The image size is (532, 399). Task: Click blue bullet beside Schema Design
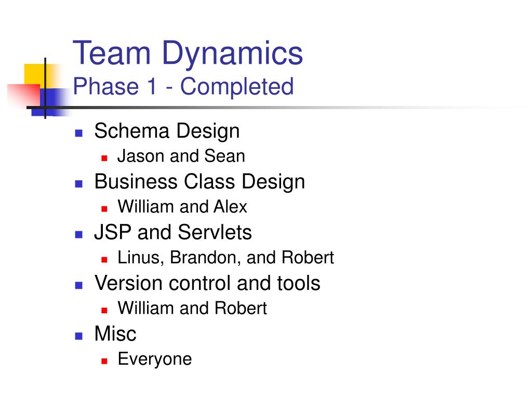(79, 133)
